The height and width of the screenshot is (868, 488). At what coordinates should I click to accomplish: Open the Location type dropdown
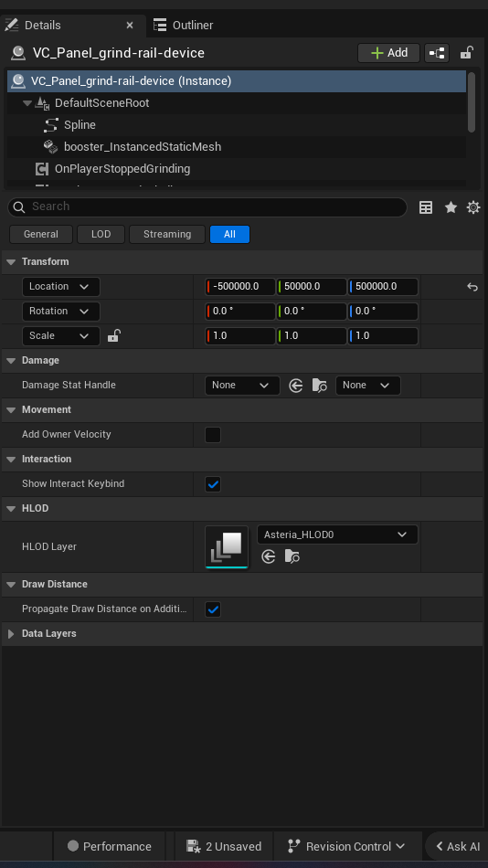pyautogui.click(x=61, y=287)
